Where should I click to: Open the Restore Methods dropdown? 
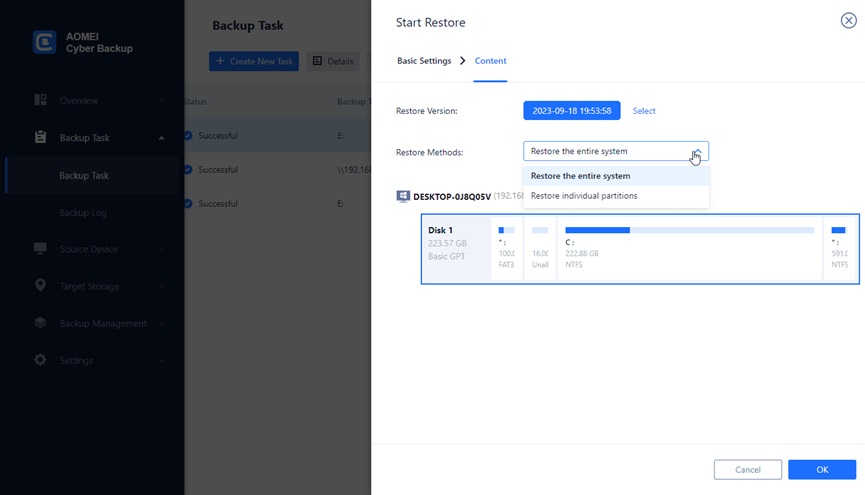tap(615, 151)
